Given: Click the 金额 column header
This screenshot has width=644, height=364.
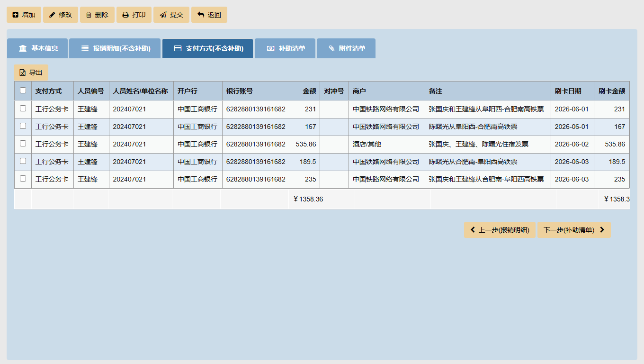Looking at the screenshot, I should click(305, 91).
